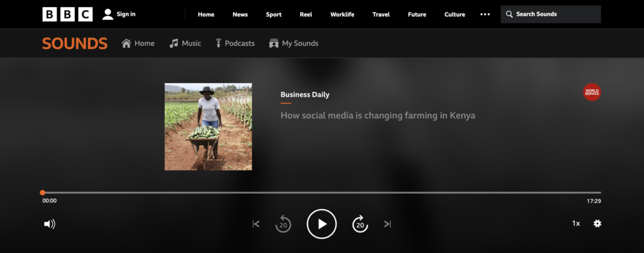Viewport: 644px width, 253px height.
Task: Click the Music note icon
Action: 174,43
